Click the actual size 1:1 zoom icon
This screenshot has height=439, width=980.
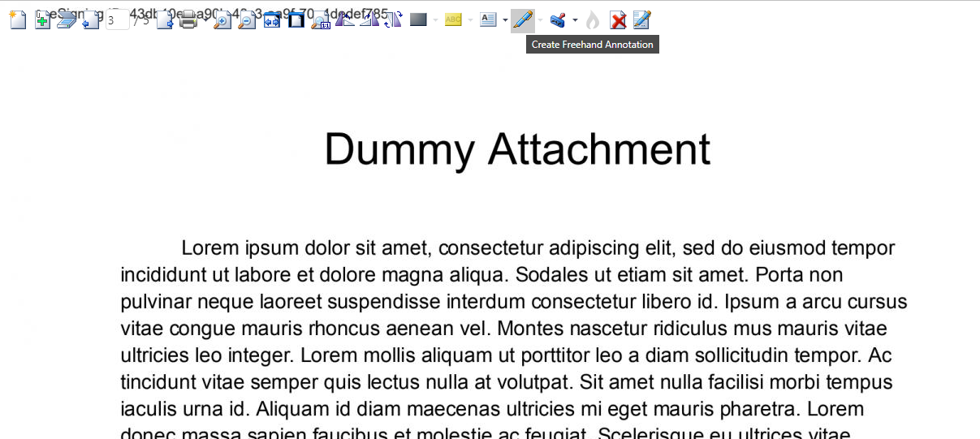[x=321, y=20]
